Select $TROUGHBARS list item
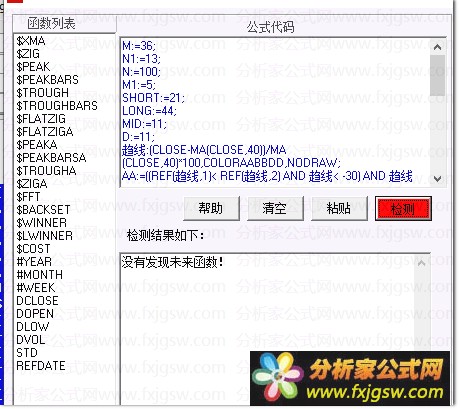 [57, 106]
